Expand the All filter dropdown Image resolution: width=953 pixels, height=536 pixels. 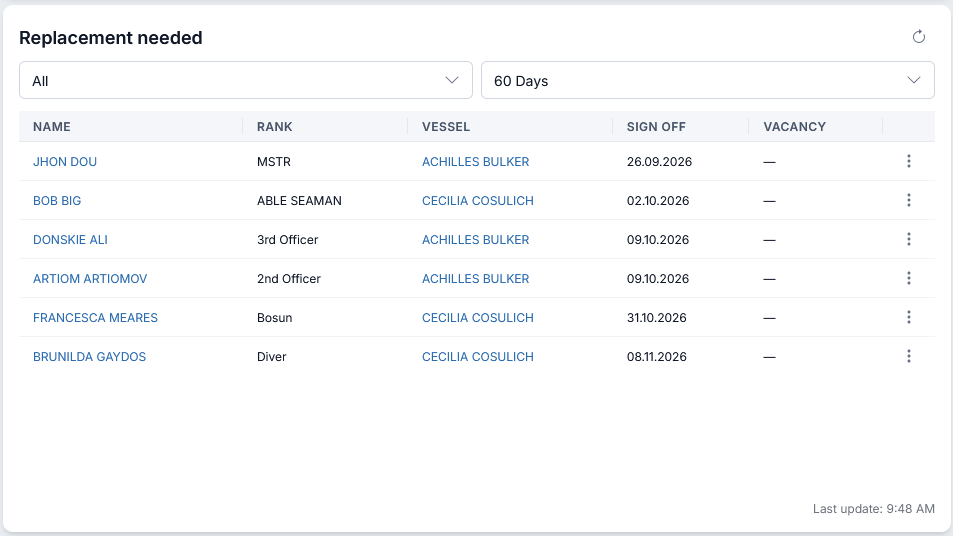point(246,80)
